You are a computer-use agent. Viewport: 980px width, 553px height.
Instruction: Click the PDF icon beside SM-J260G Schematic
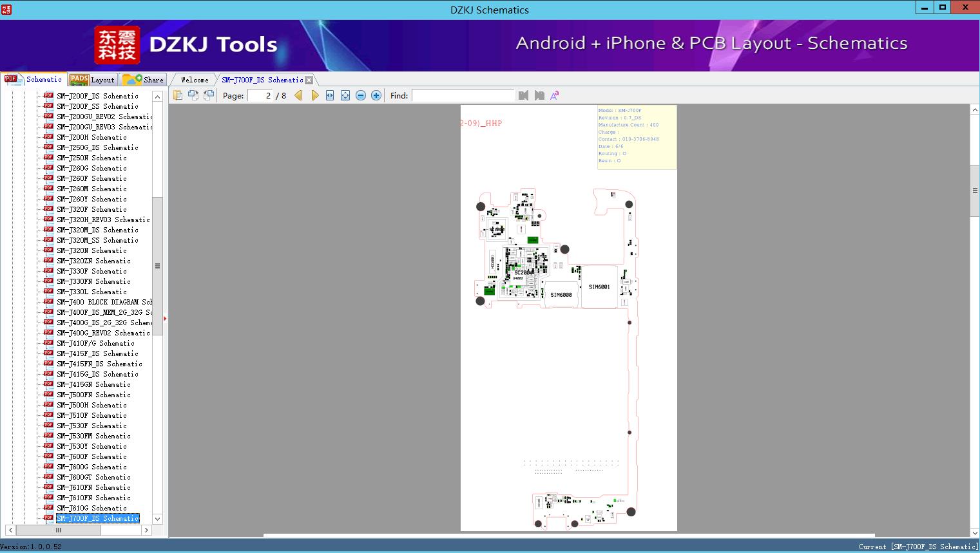[x=48, y=168]
